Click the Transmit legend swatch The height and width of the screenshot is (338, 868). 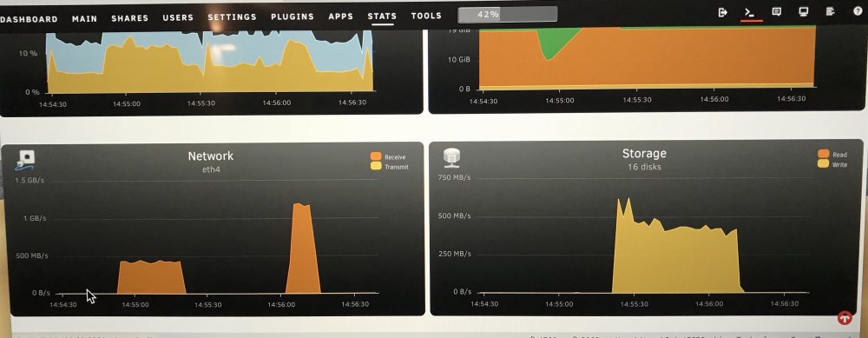point(376,166)
